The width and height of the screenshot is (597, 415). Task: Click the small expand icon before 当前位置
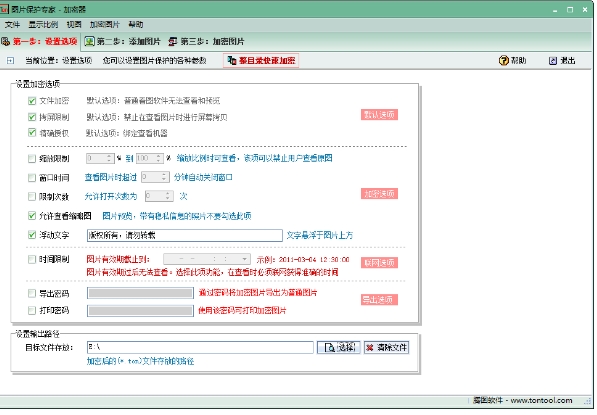tap(10, 61)
